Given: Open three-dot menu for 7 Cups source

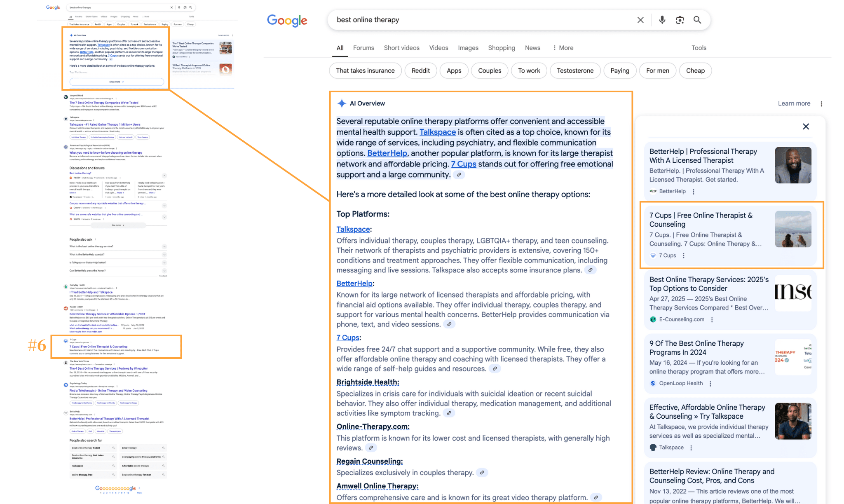Looking at the screenshot, I should tap(684, 256).
